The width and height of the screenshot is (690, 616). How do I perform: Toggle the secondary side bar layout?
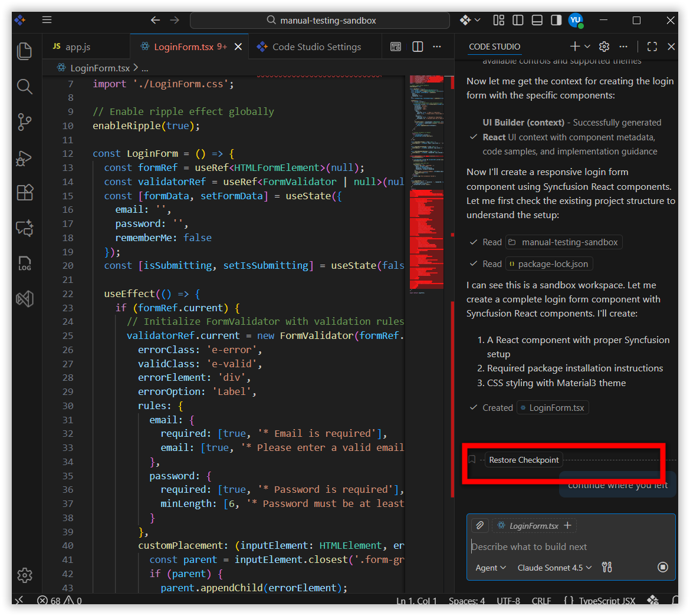pos(556,21)
